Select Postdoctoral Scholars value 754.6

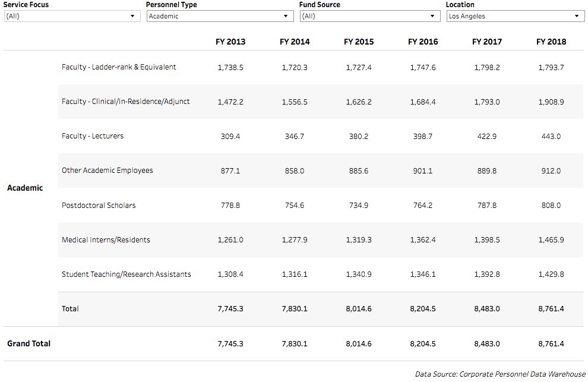click(x=295, y=206)
